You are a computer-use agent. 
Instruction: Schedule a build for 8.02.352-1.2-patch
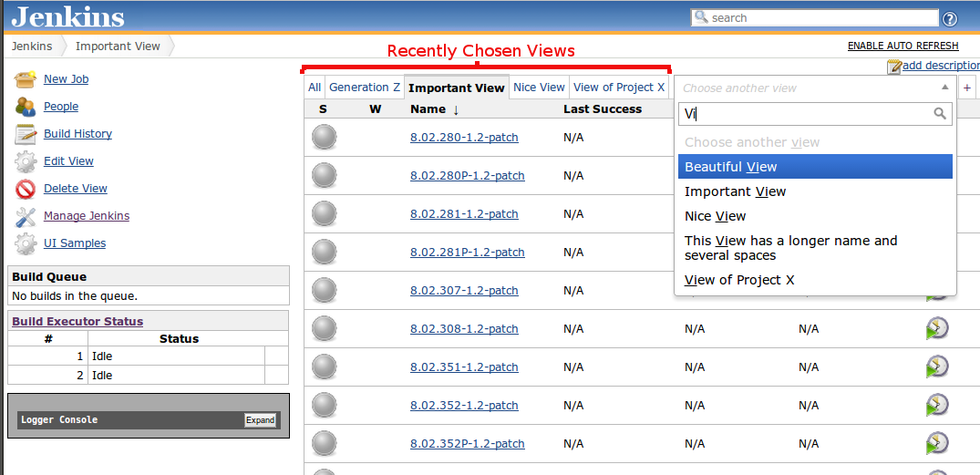pos(937,405)
